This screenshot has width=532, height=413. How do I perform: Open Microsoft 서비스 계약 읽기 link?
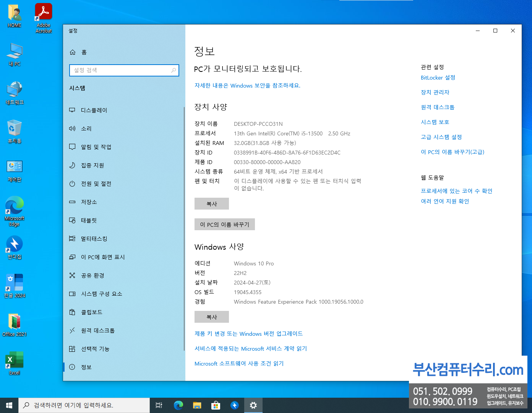click(x=251, y=349)
